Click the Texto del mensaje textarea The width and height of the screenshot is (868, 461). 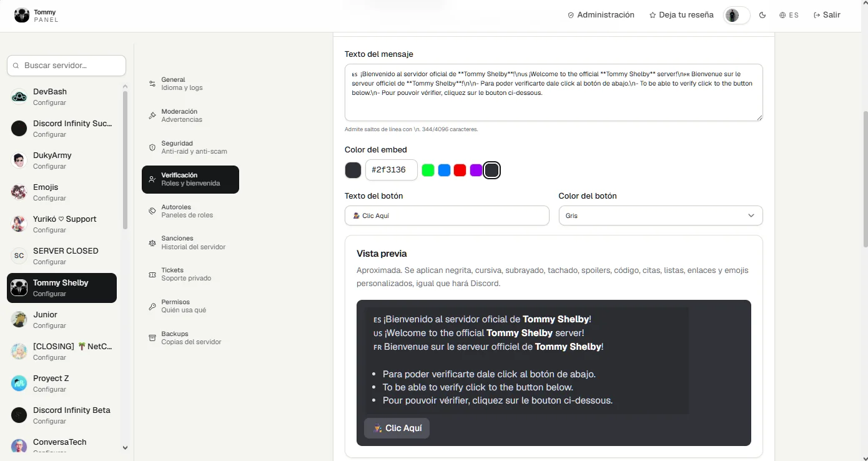click(x=554, y=92)
